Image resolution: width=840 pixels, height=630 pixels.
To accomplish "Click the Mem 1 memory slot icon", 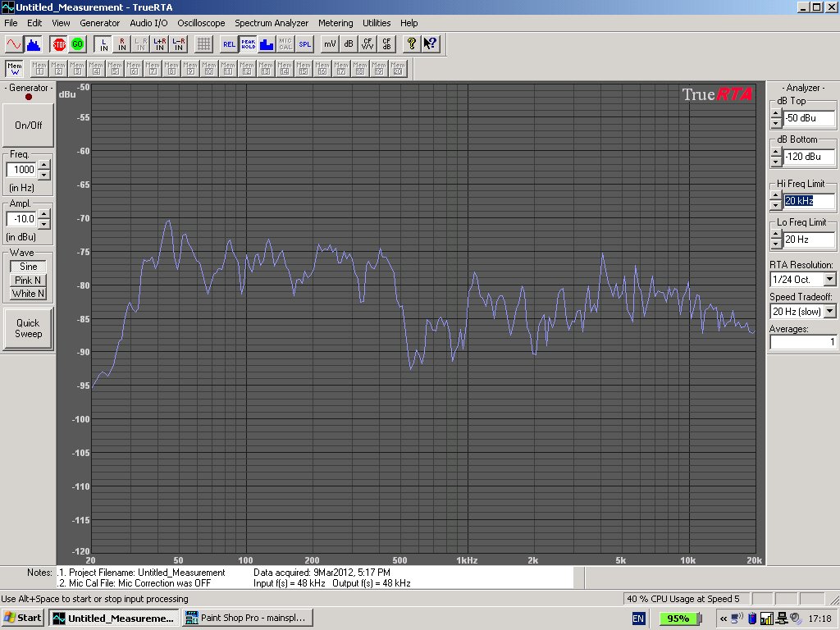I will pyautogui.click(x=39, y=69).
